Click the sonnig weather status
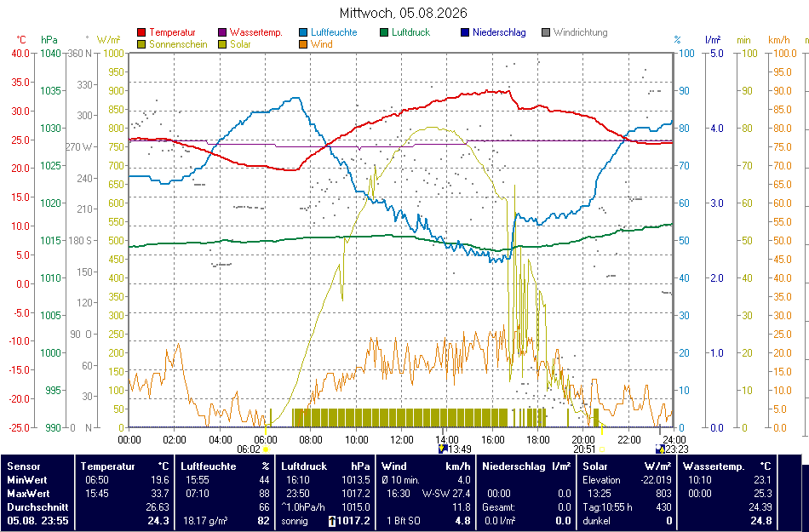 (295, 521)
